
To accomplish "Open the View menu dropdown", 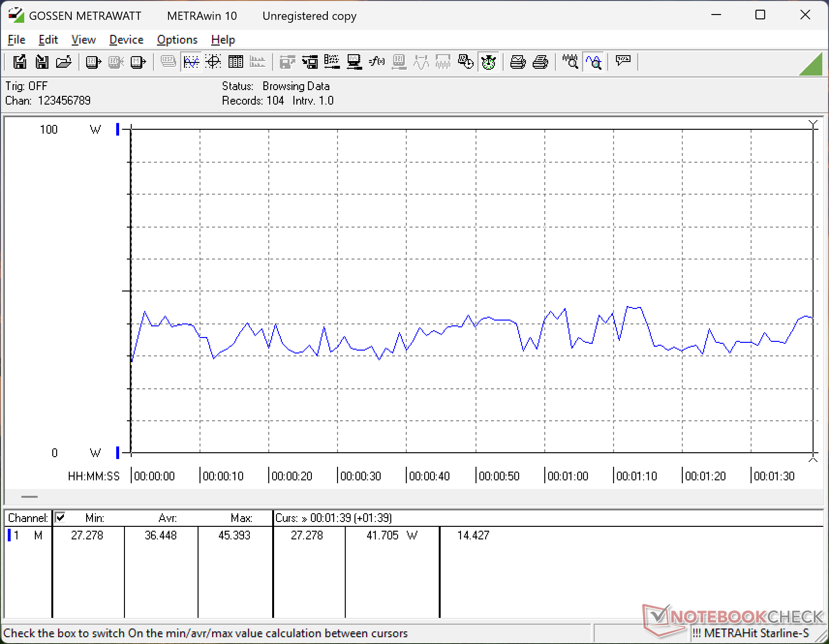I will click(83, 40).
